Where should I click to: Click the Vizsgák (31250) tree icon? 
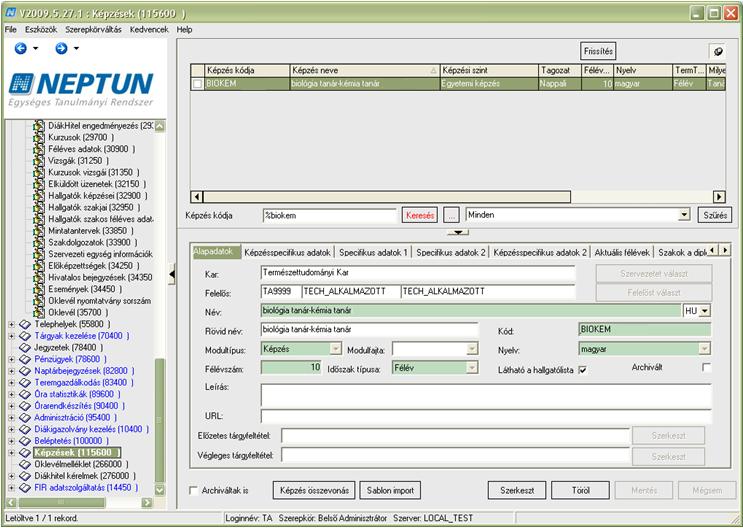click(39, 161)
